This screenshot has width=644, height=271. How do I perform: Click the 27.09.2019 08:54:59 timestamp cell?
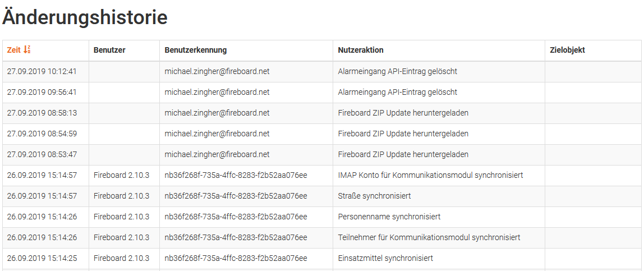coord(42,134)
